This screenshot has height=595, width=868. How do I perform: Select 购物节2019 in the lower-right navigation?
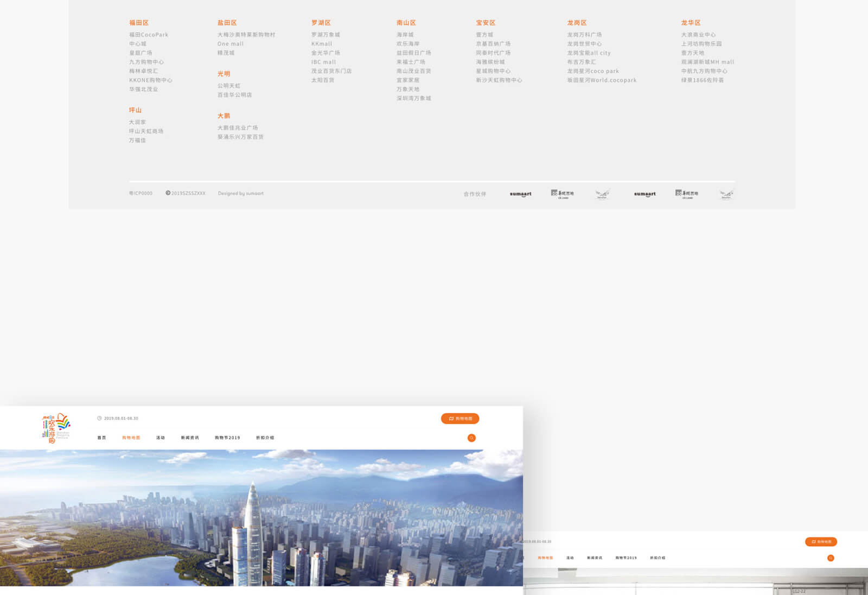coord(626,558)
